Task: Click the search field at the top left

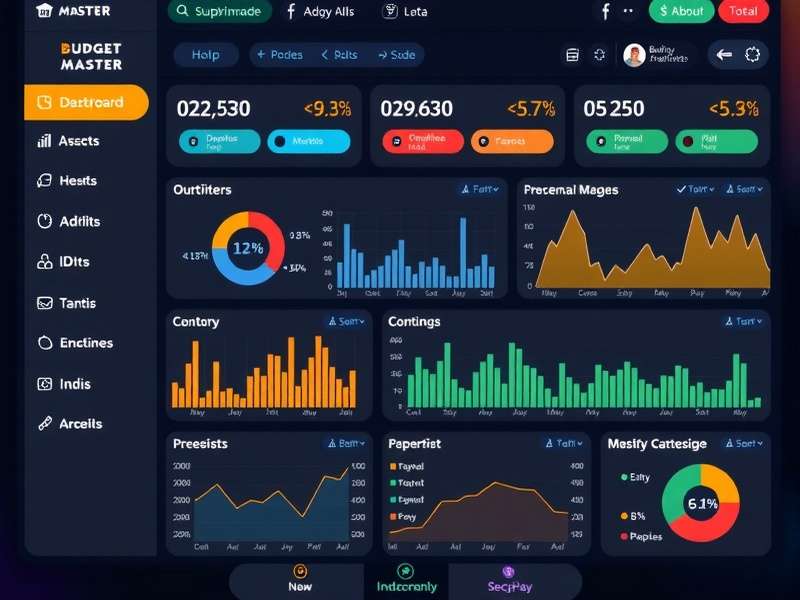Action: coord(220,11)
